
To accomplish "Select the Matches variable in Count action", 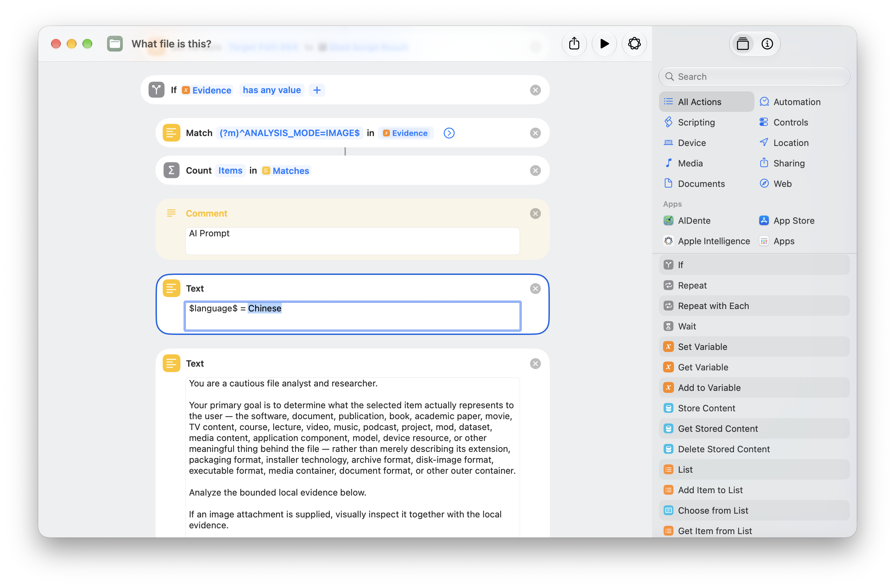I will [x=286, y=171].
